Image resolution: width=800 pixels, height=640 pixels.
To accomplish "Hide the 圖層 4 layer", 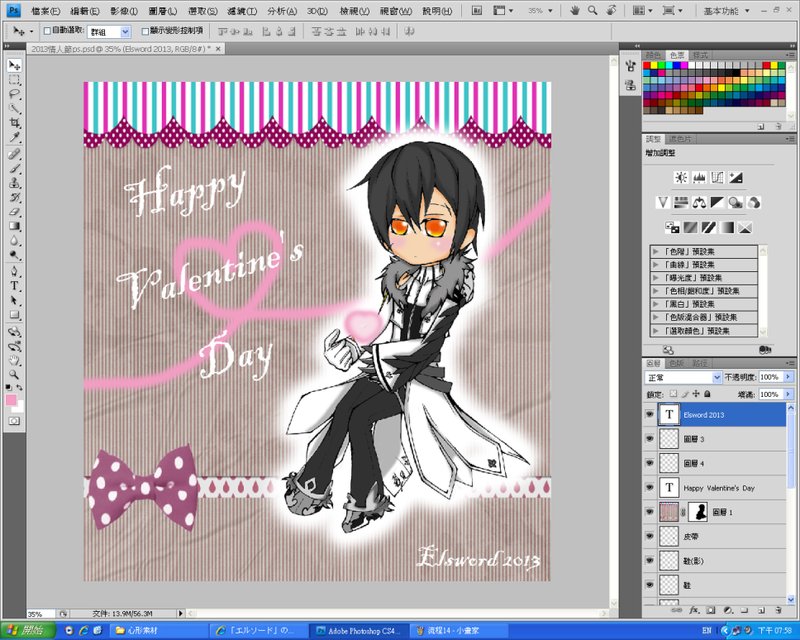I will 649,463.
